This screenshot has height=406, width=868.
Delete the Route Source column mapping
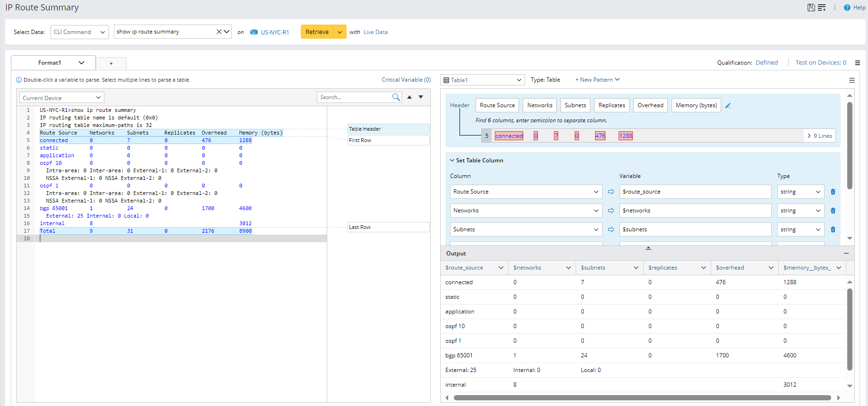pos(833,192)
